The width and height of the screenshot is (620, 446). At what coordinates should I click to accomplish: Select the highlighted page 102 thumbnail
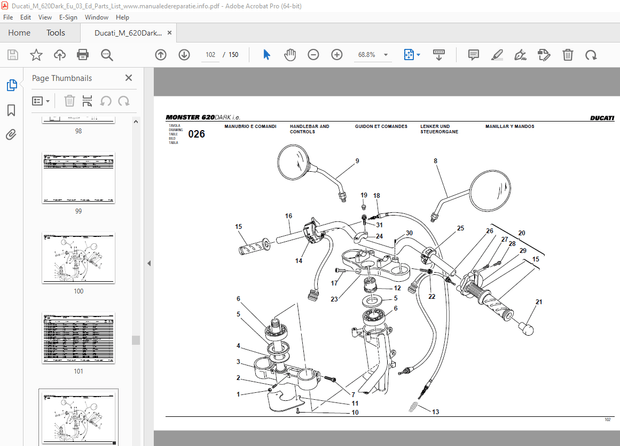tap(78, 418)
